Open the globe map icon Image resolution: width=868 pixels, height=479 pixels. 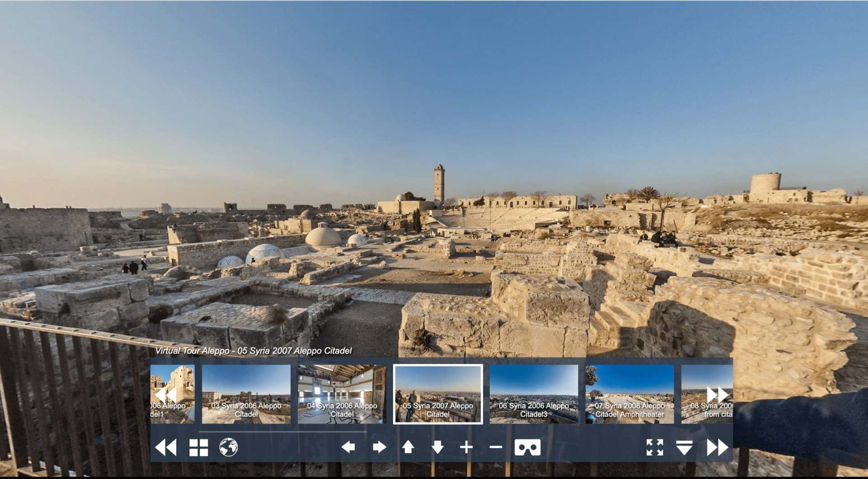pyautogui.click(x=229, y=448)
